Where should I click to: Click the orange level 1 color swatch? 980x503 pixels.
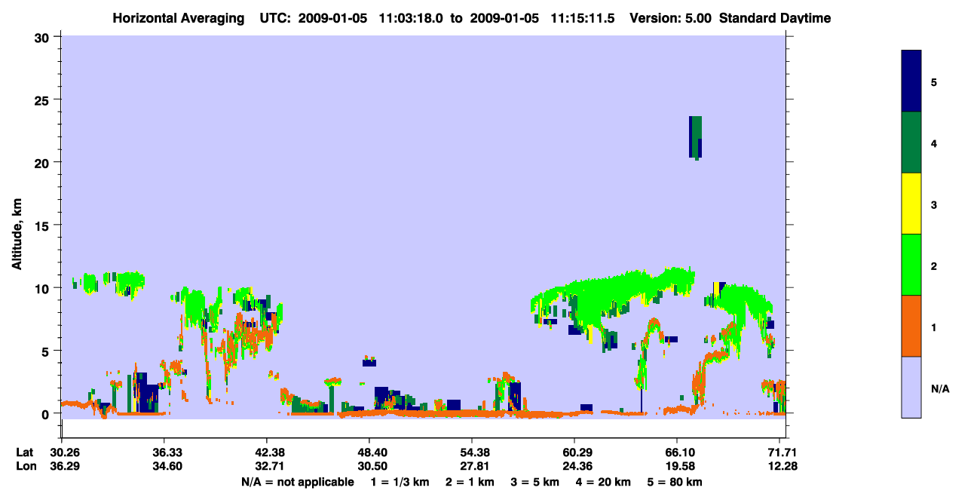click(911, 326)
